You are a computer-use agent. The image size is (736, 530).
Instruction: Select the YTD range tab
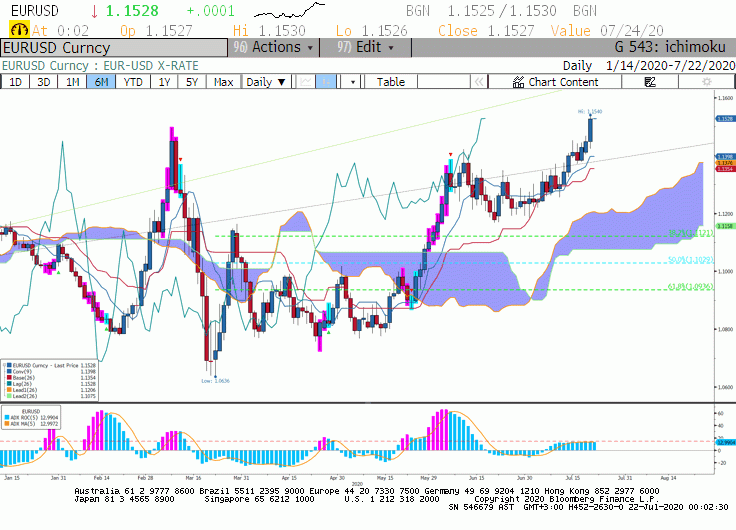tap(133, 82)
